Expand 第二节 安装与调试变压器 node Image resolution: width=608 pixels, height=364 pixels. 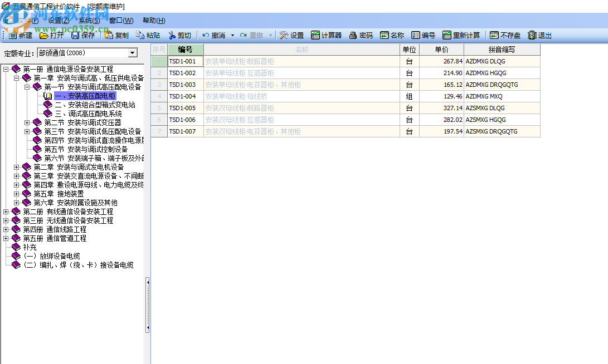[27, 123]
